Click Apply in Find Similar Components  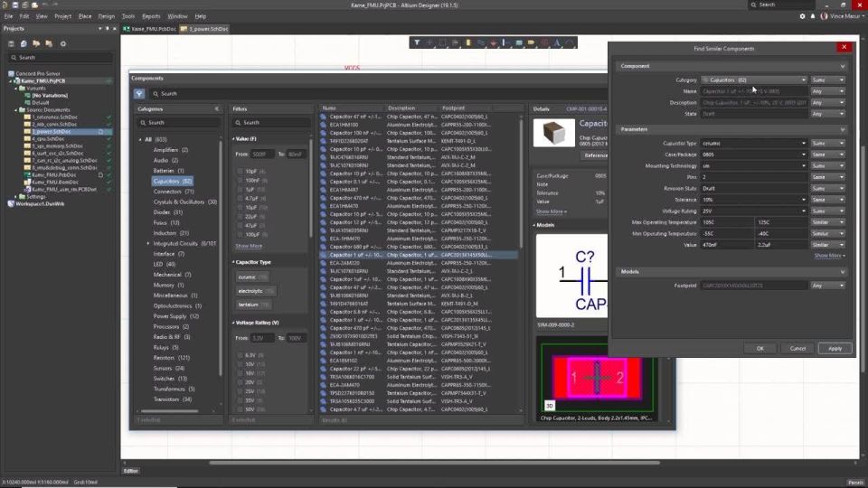(835, 349)
